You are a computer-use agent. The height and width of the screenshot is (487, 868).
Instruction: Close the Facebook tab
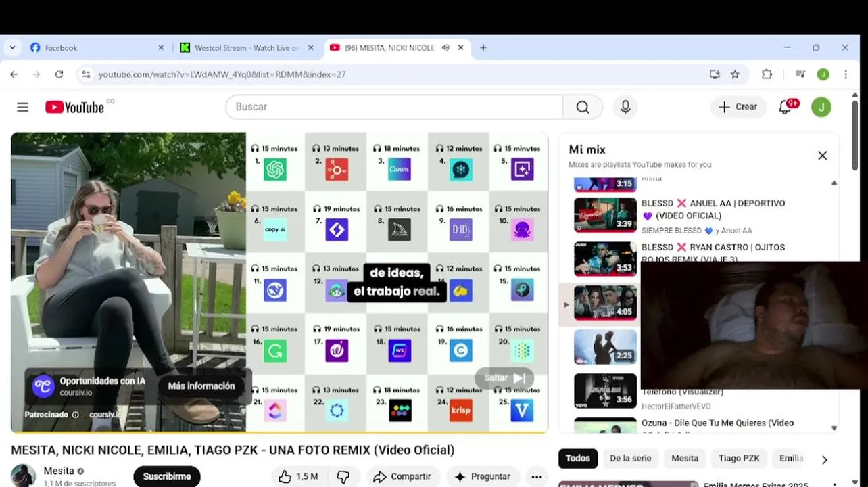(x=161, y=47)
